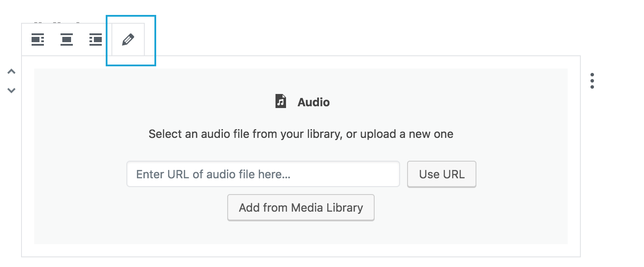Align the audio block left
Screen dimensions: 644x267
click(x=38, y=40)
